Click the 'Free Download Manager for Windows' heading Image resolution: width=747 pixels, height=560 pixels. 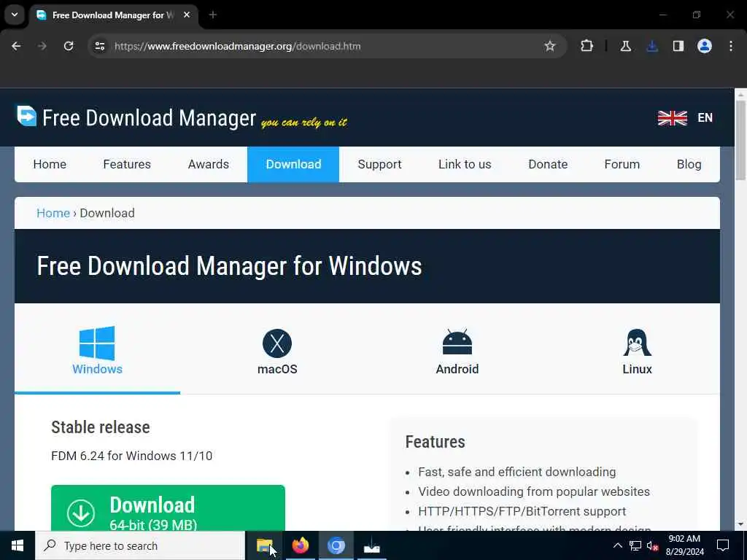(229, 265)
